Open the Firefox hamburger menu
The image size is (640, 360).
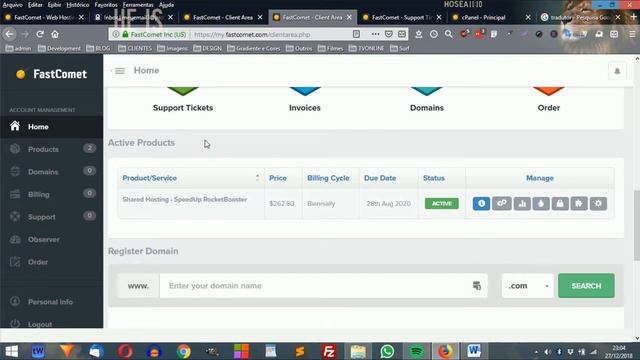point(632,34)
